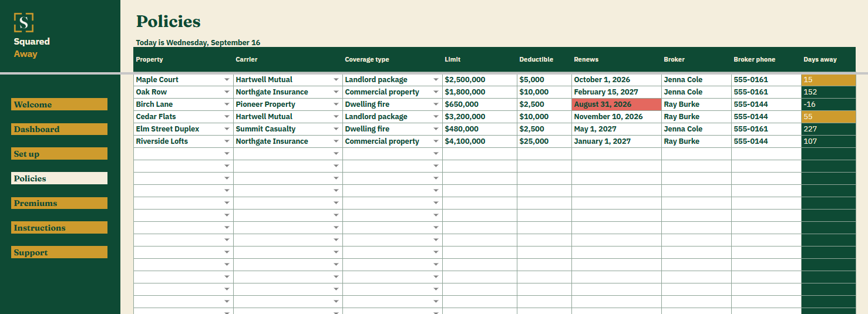Select the $25,000 deductible cell
Image resolution: width=868 pixels, height=314 pixels.
tap(544, 141)
